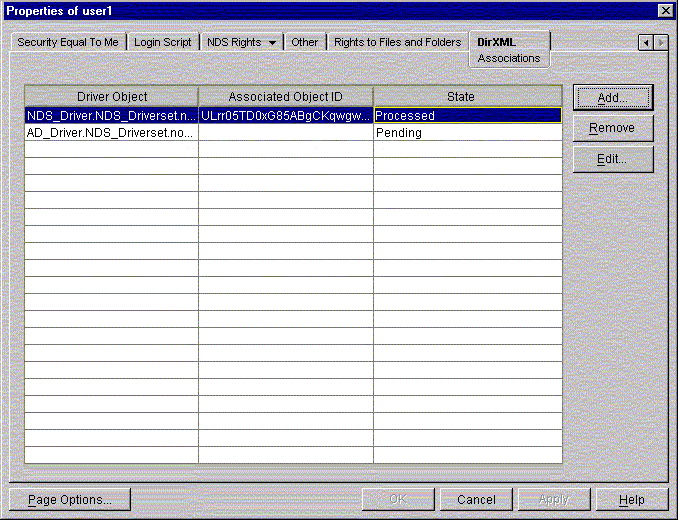This screenshot has height=520, width=678.
Task: Switch to the Other tab
Action: click(304, 42)
